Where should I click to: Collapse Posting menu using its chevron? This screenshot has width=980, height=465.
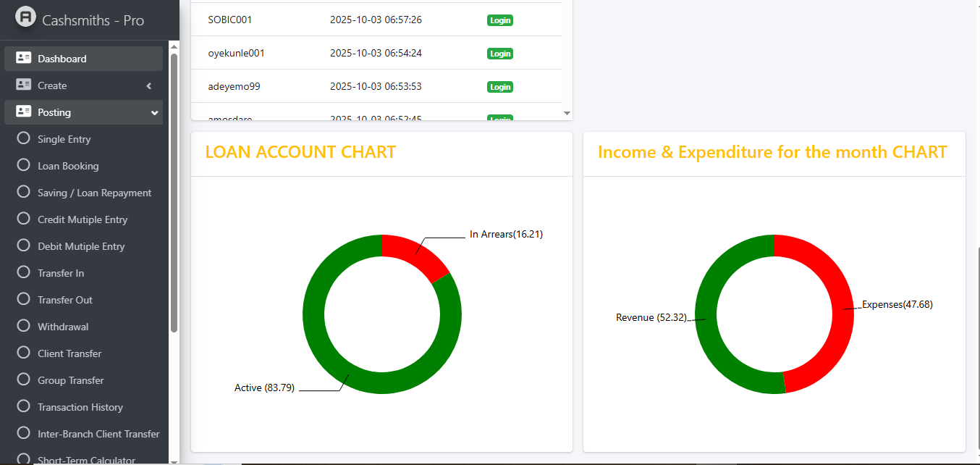coord(154,113)
